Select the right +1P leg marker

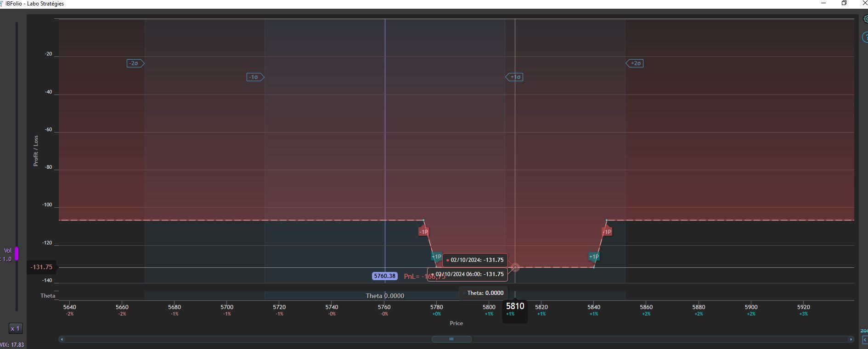pyautogui.click(x=594, y=257)
